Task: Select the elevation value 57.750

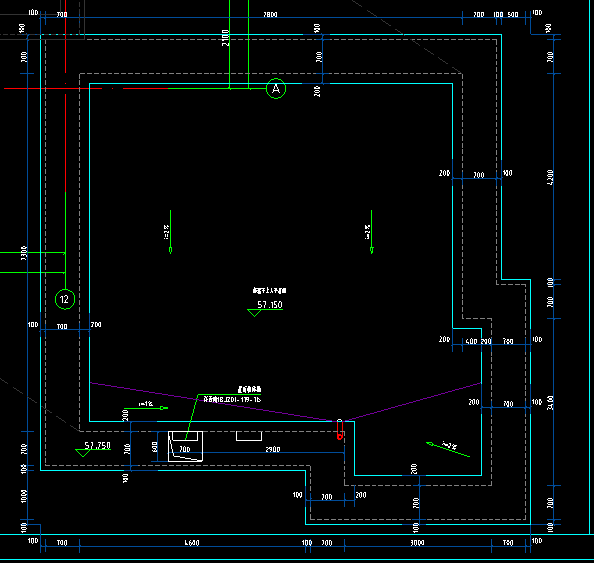Action: click(97, 445)
